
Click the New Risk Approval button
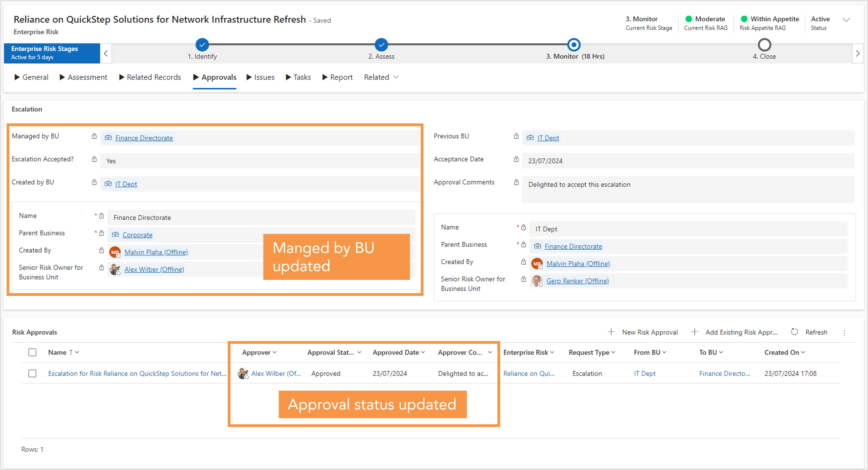click(x=643, y=332)
